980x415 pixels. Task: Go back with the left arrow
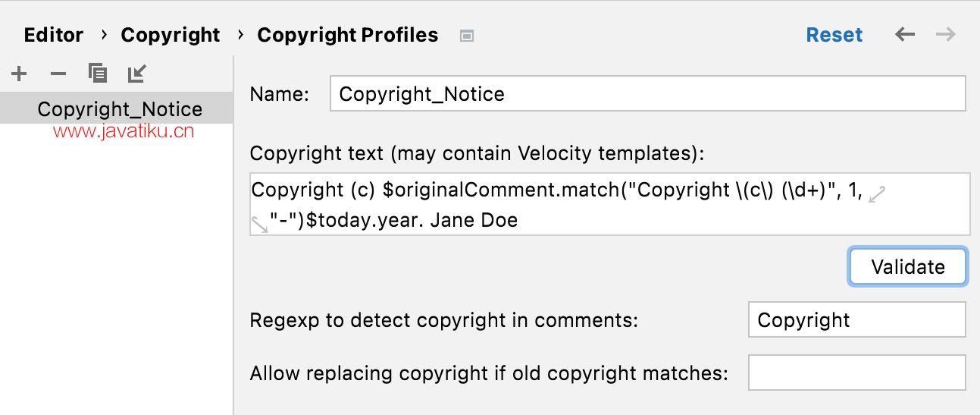click(905, 35)
